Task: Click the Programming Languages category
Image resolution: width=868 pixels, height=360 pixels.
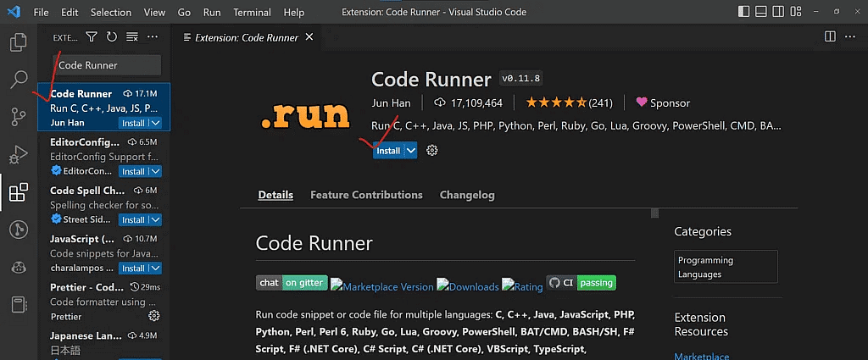Action: [726, 267]
